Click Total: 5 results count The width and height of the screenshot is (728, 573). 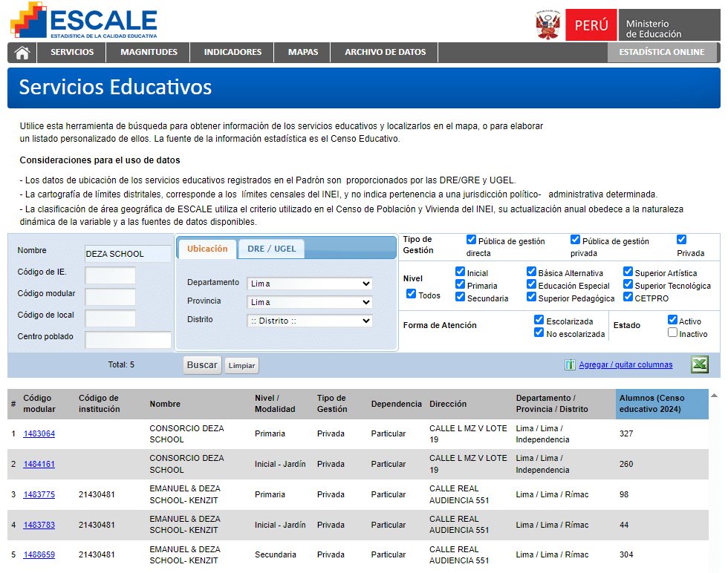[121, 364]
